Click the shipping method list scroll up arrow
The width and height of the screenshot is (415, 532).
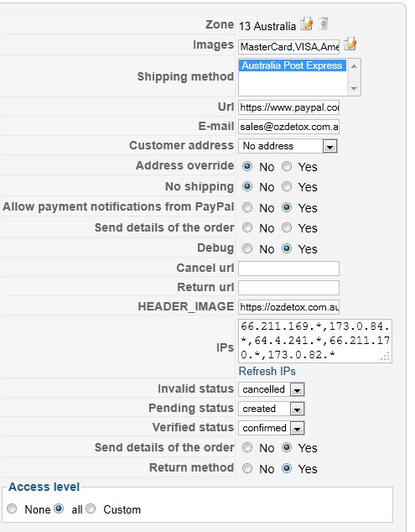pos(354,66)
